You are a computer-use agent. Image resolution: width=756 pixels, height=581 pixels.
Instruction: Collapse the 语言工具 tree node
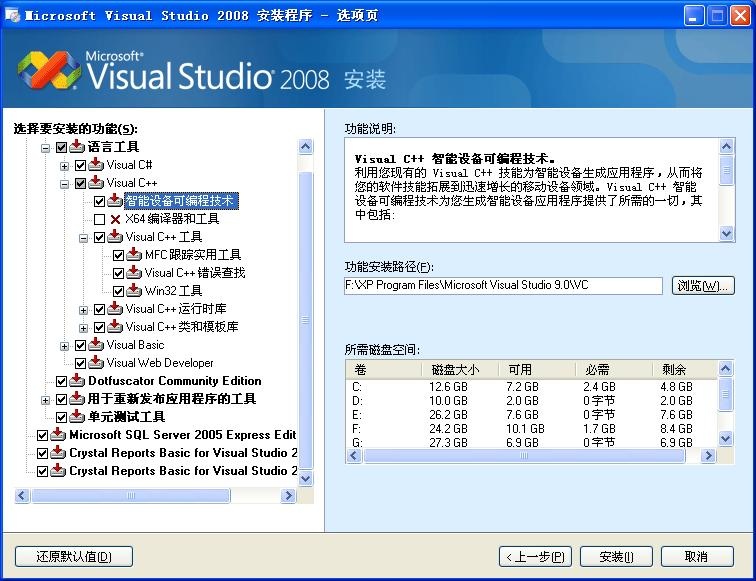coord(45,148)
